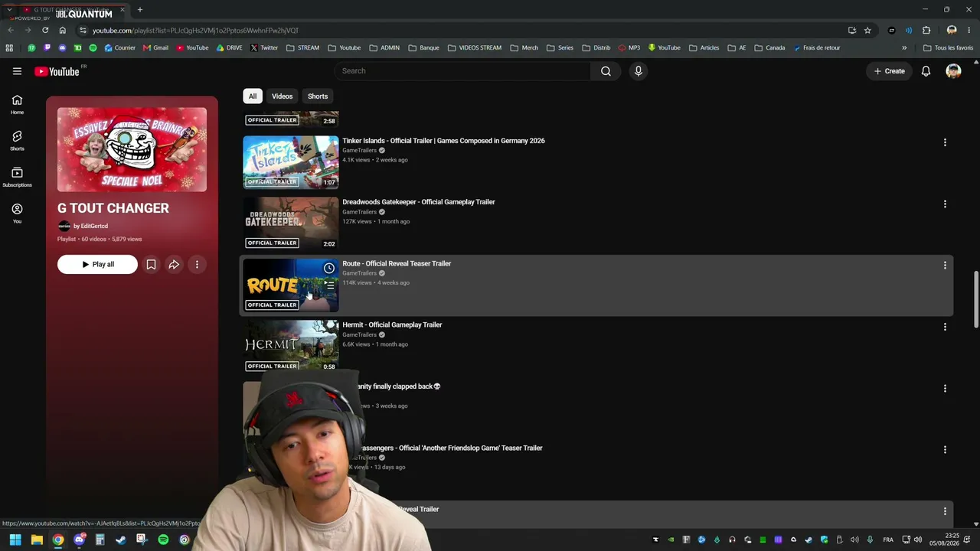Select the Shorts filter chip
Viewport: 980px width, 551px height.
(x=318, y=96)
